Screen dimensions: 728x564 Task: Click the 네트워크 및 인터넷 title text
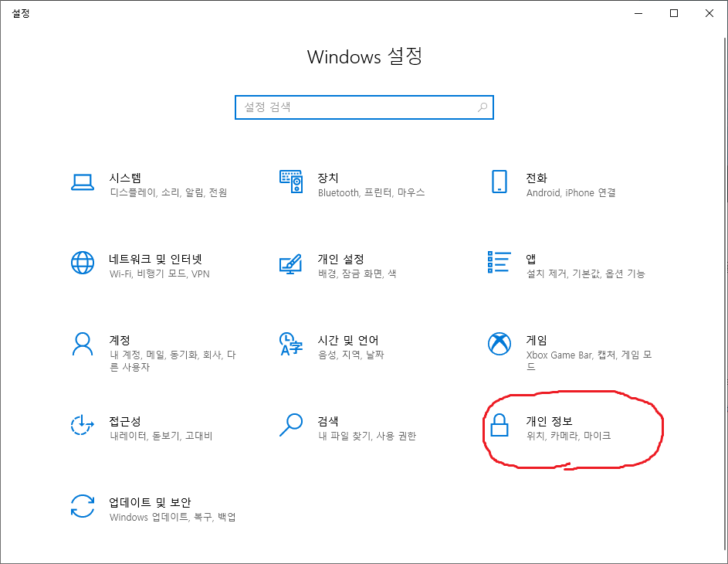click(155, 259)
